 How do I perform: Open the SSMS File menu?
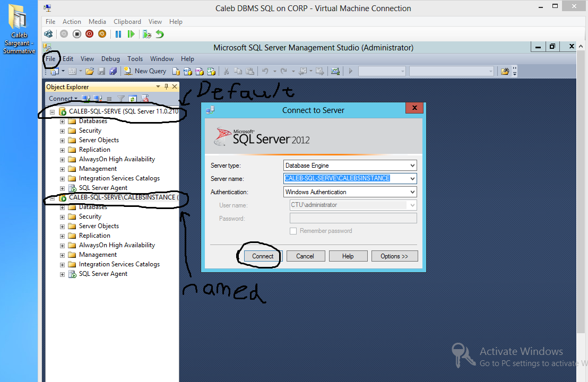[50, 59]
